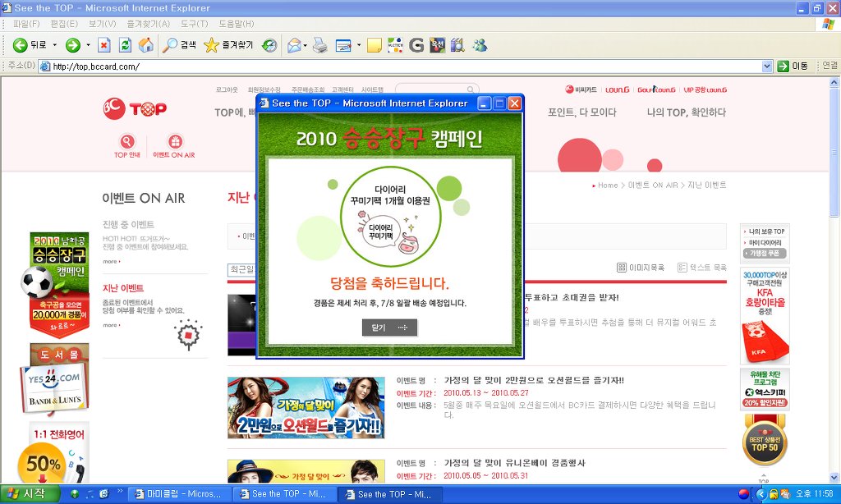
Task: Click the yellow note icon in toolbar
Action: (x=375, y=45)
